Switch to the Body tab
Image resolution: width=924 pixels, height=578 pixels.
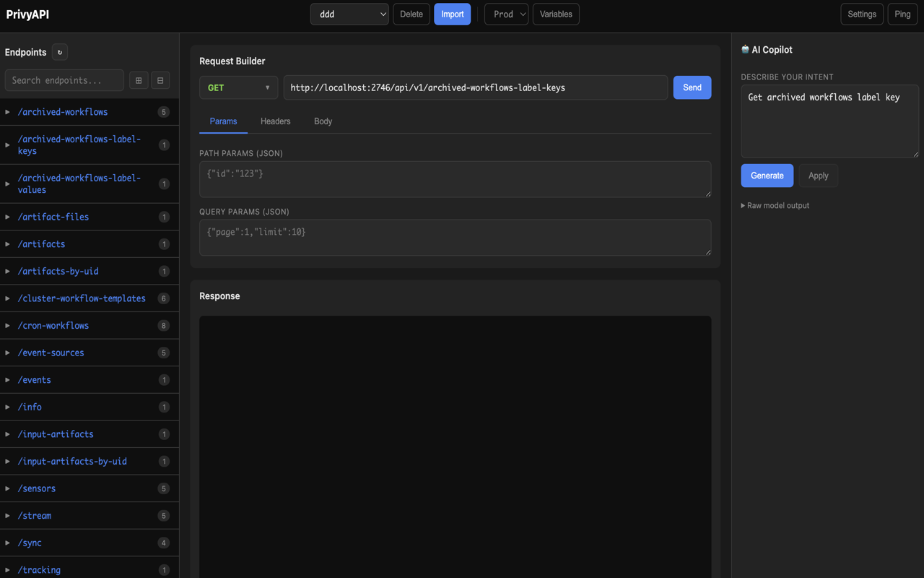tap(323, 121)
